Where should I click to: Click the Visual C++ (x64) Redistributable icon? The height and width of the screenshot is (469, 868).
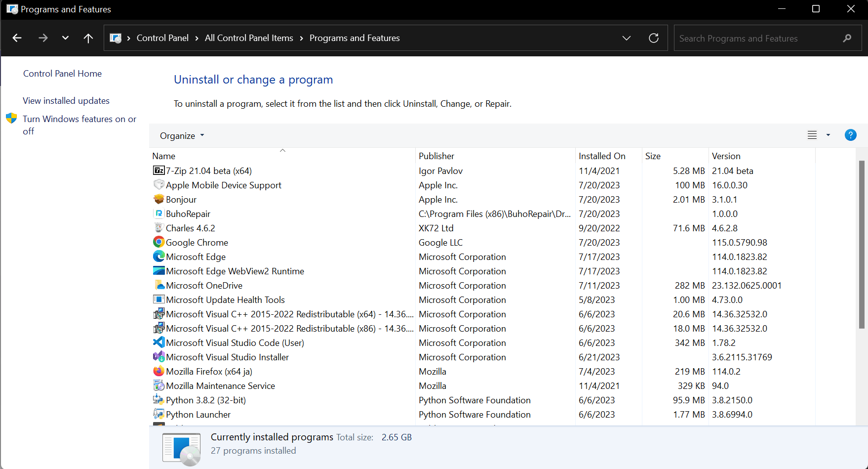point(158,314)
